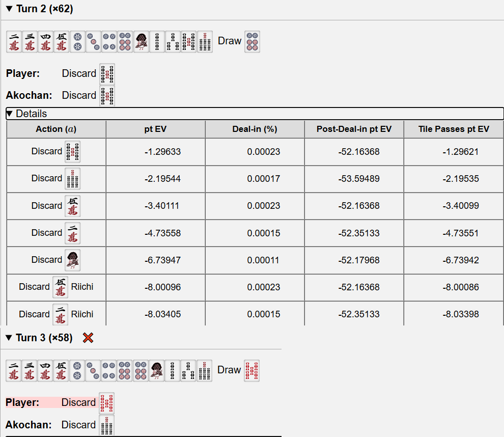Click the Tile Passes value -6.73942
This screenshot has width=504, height=437.
tap(461, 260)
